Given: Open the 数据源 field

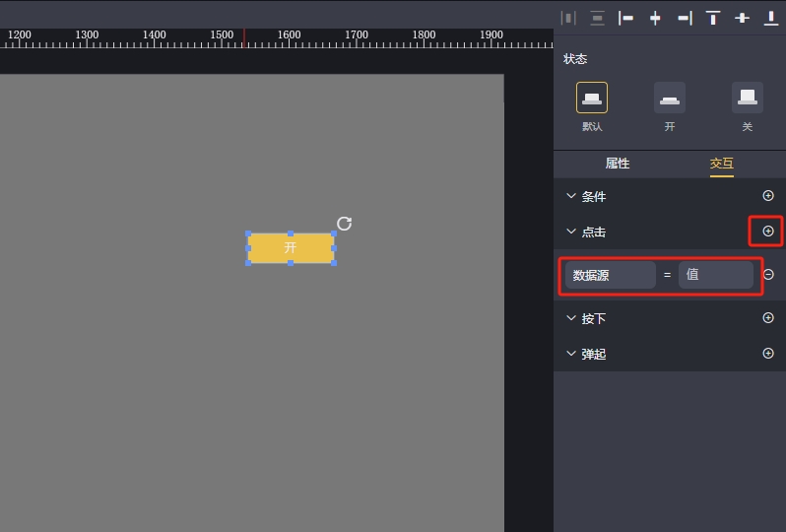Looking at the screenshot, I should tap(611, 275).
